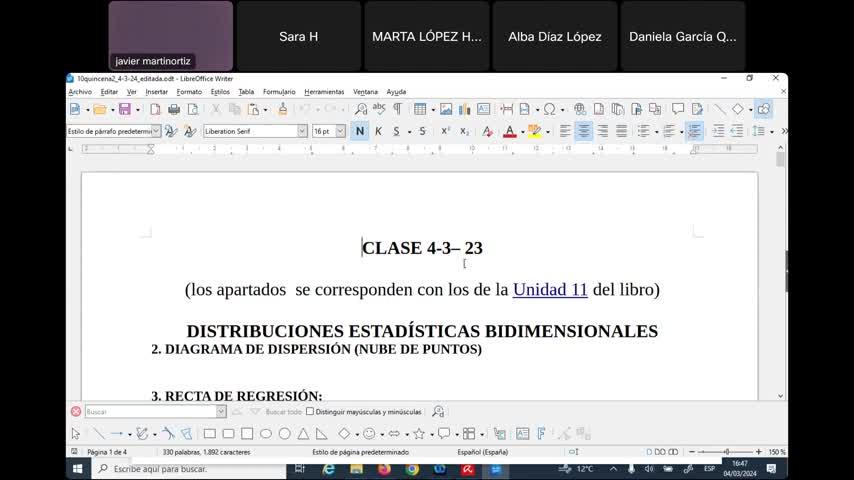Open the paragraph style dropdown
The image size is (854, 480).
[157, 131]
